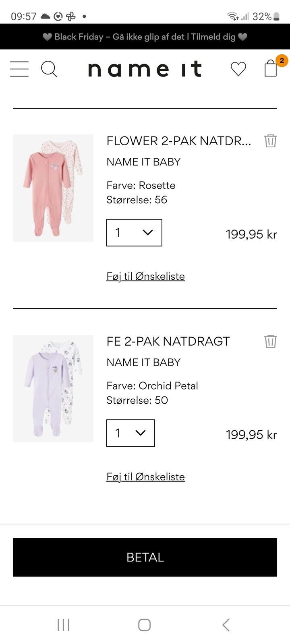The image size is (290, 644).
Task: Tap the search magnifier icon
Action: point(49,69)
